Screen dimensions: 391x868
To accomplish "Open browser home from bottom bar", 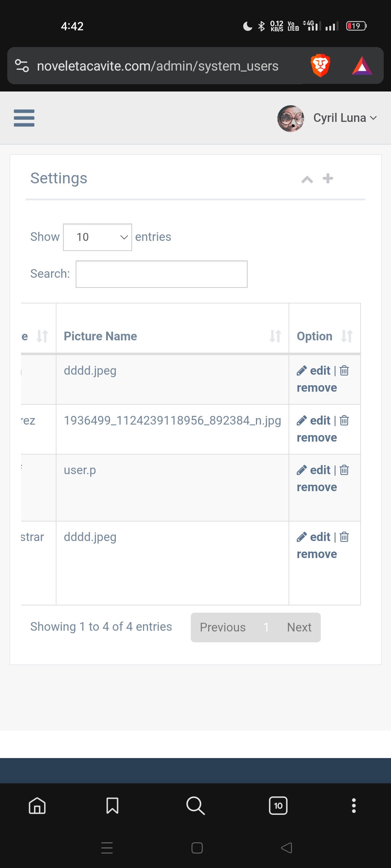I will (x=37, y=806).
